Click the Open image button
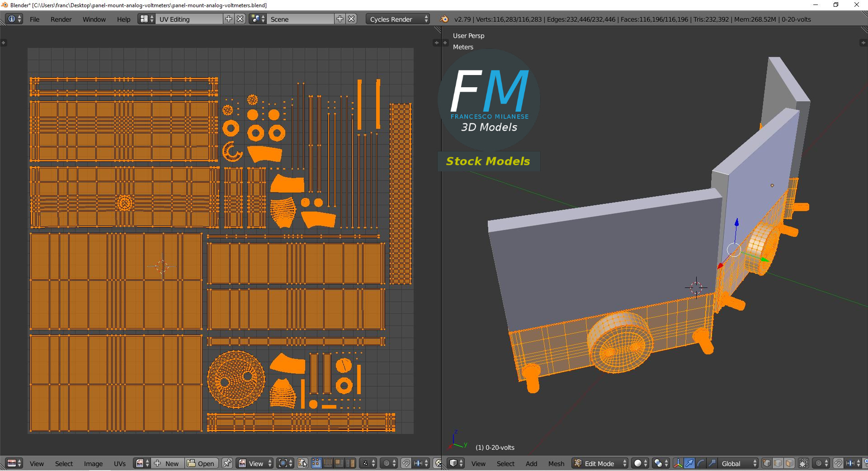 click(x=202, y=463)
